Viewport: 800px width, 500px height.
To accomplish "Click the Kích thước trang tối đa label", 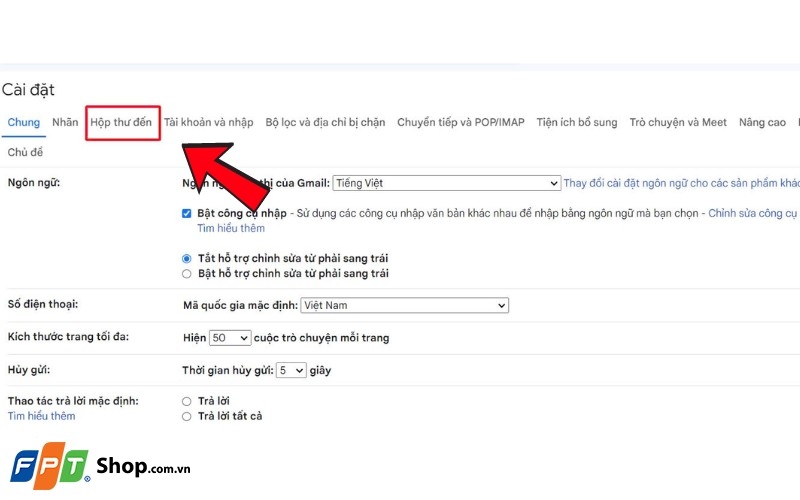I will pos(68,337).
